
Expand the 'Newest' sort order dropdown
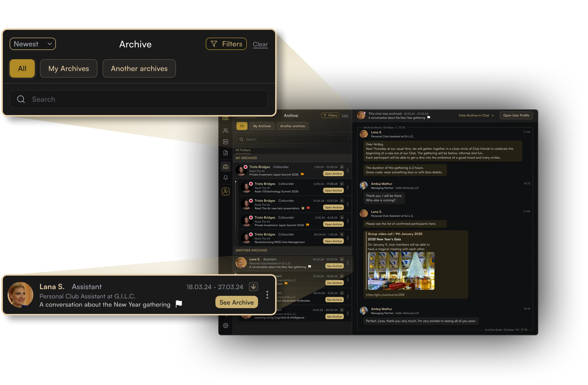click(x=32, y=44)
